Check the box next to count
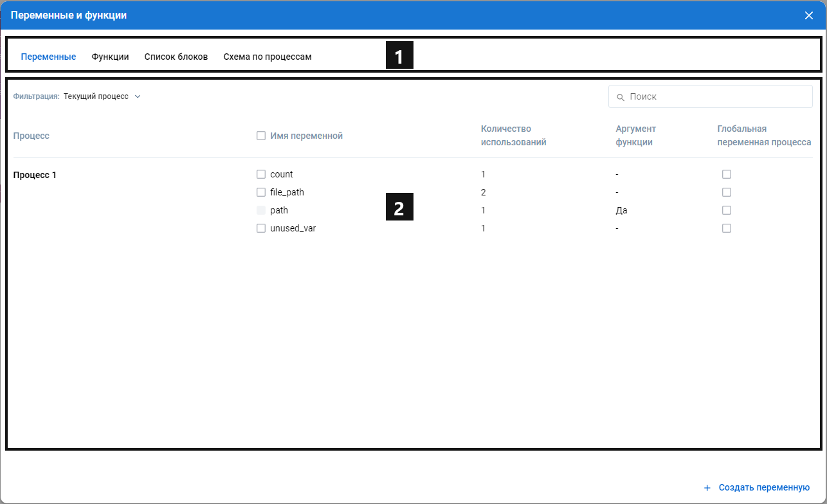This screenshot has height=504, width=827. tap(261, 174)
